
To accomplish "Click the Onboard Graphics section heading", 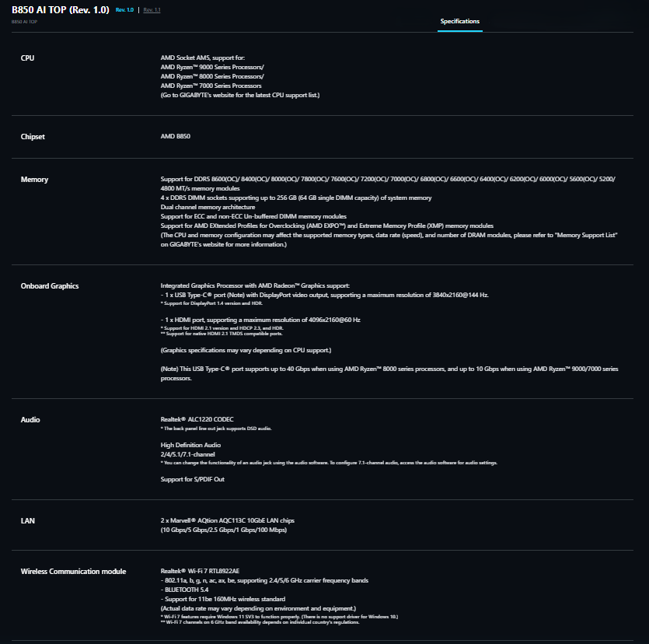I will [x=50, y=285].
